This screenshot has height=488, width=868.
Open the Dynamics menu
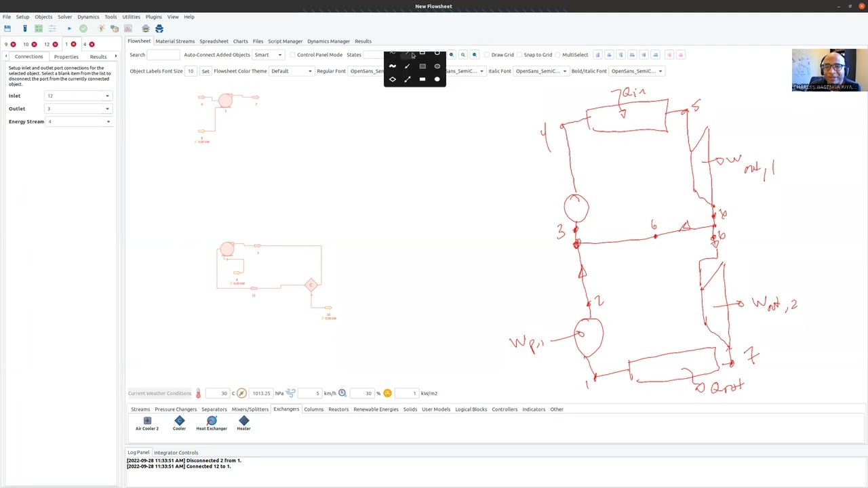pos(88,17)
